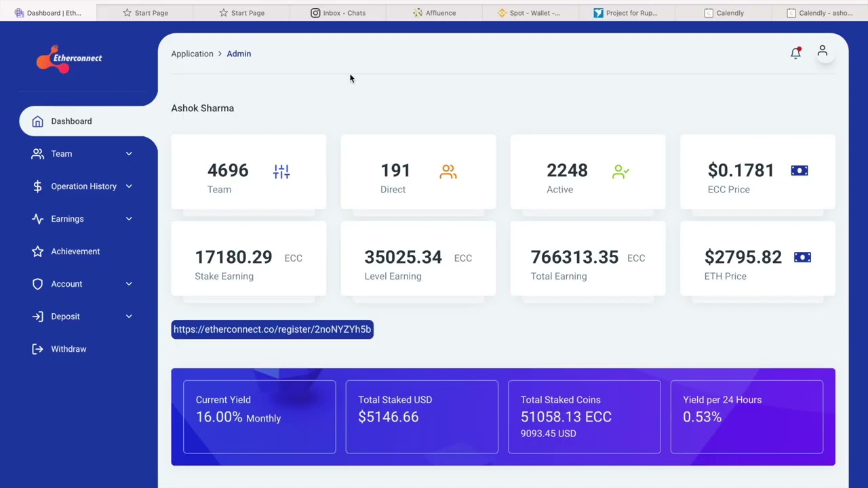Screen dimensions: 868x488
Task: Click the Withdraw exit icon
Action: (37, 349)
